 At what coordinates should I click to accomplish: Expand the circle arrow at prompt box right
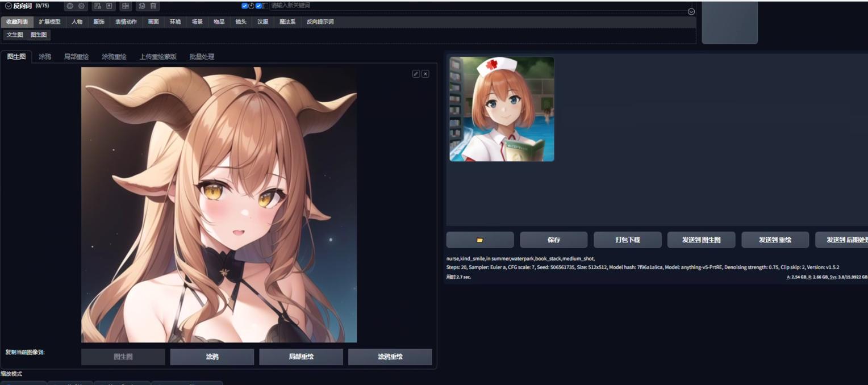691,11
